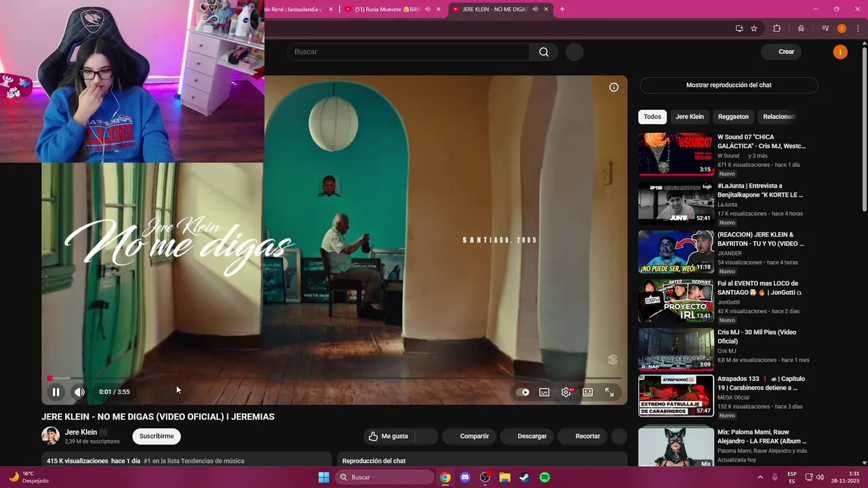Seek along the red video progress bar
The image size is (868, 488).
335,378
